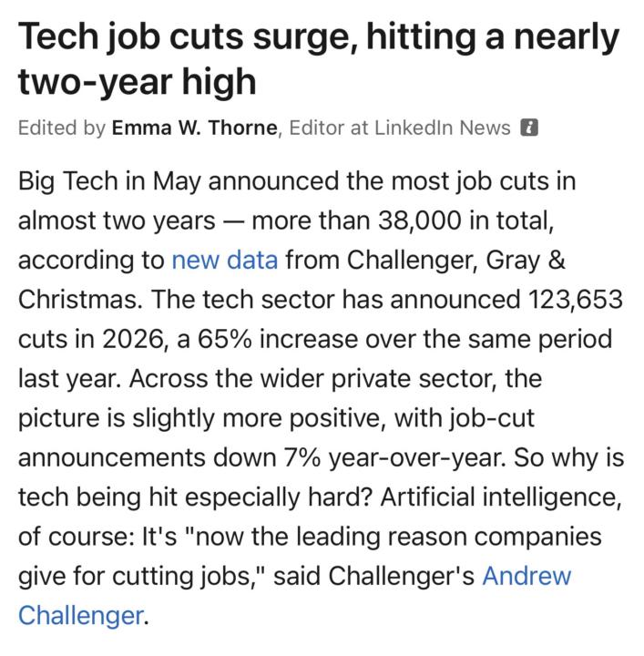Click the word "May" in first sentence
The width and height of the screenshot is (644, 656).
[x=177, y=182]
